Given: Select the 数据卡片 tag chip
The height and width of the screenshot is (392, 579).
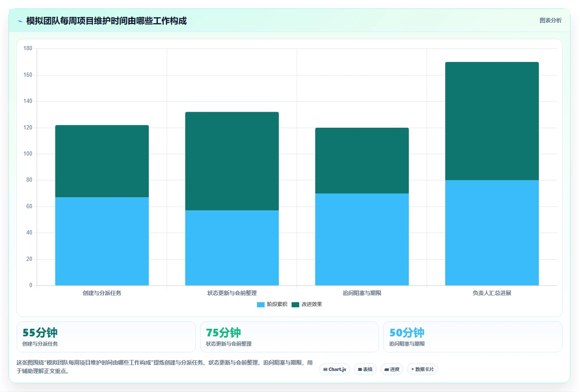Looking at the screenshot, I should click(x=422, y=369).
